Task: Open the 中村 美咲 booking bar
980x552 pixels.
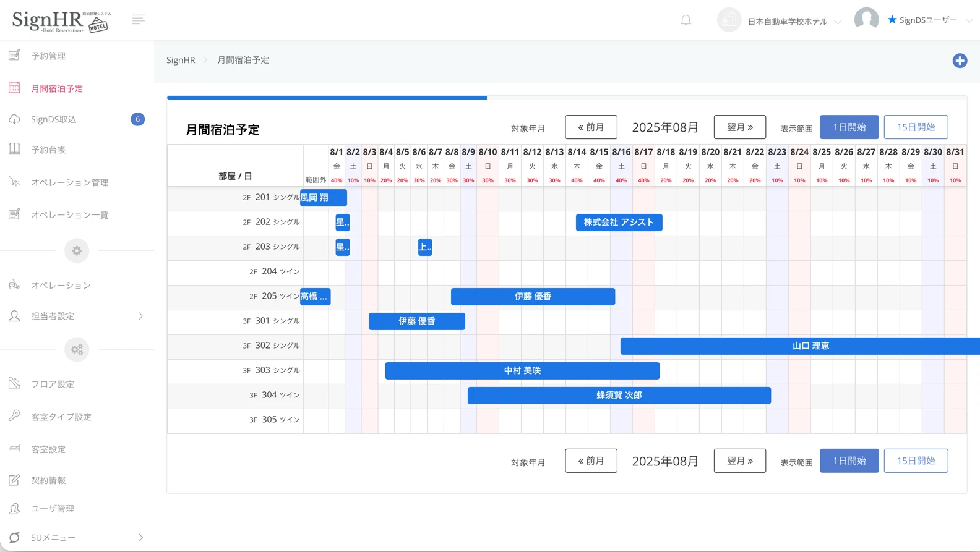Action: click(x=522, y=371)
